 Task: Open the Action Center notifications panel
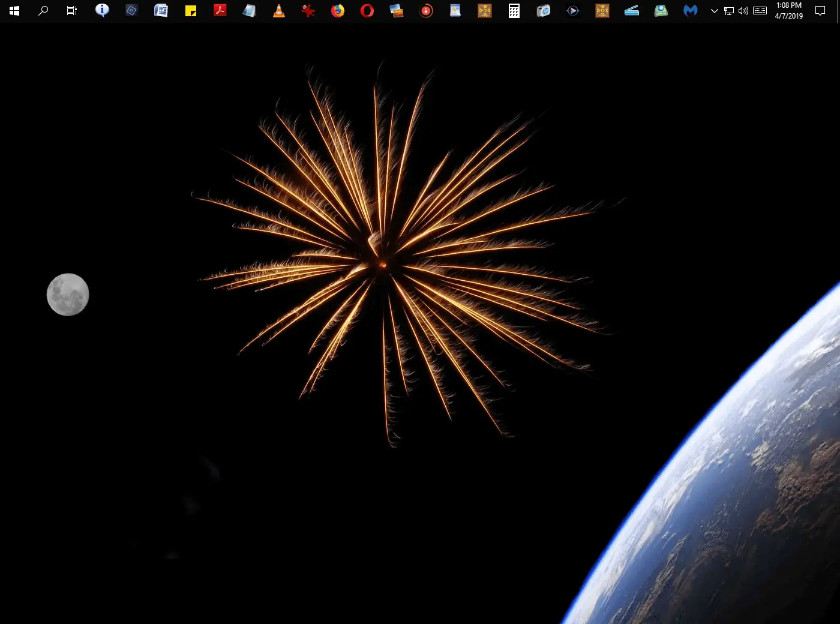820,11
